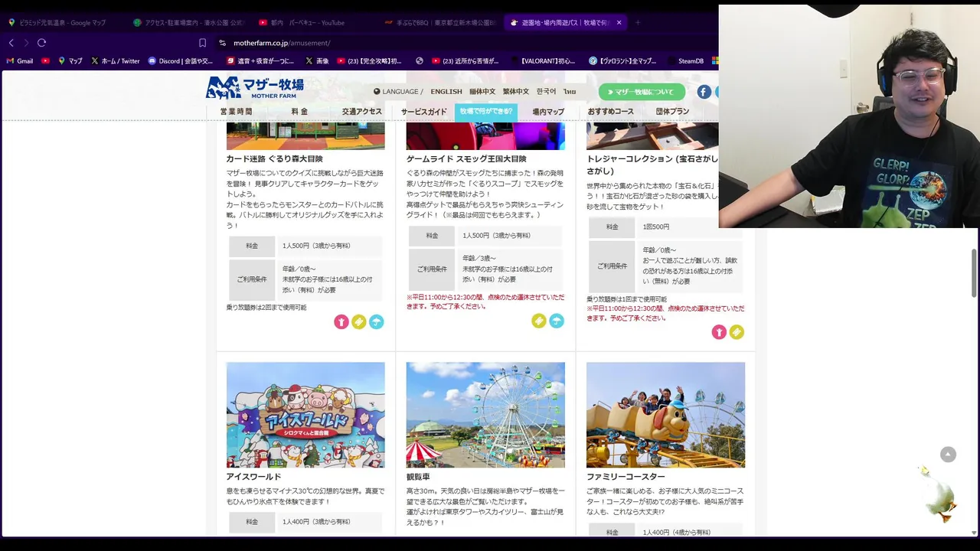Image resolution: width=980 pixels, height=551 pixels.
Task: Switch to the アクセス・駐車場案内 tab
Action: (x=188, y=22)
